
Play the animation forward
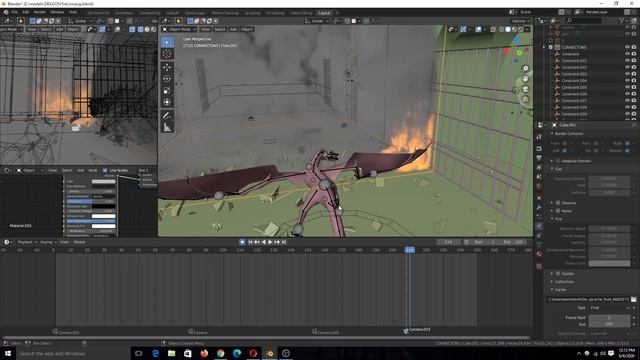[270, 242]
